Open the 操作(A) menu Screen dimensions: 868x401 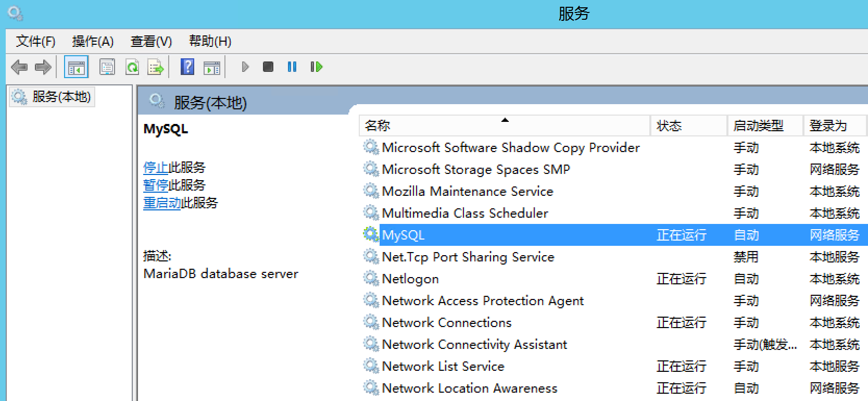(x=93, y=41)
